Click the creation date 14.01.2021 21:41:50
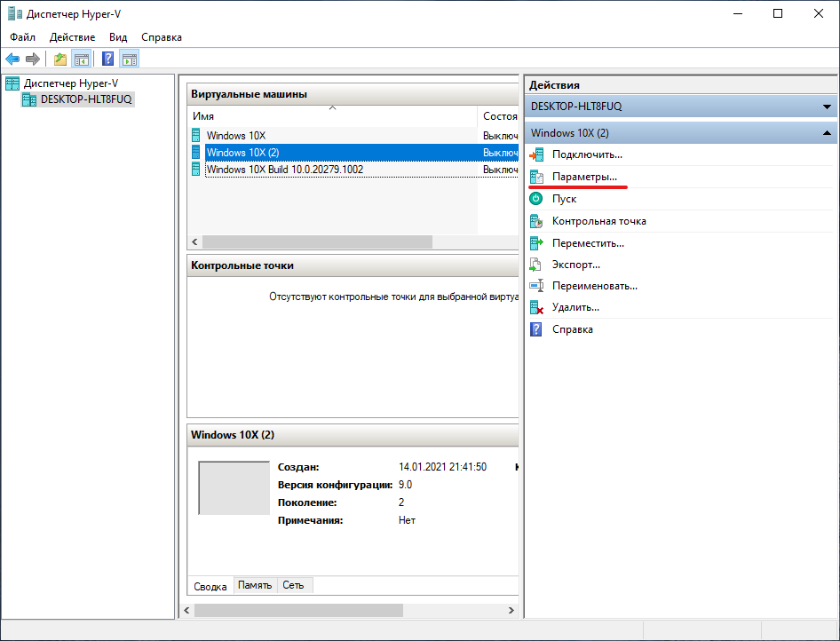This screenshot has height=641, width=840. coord(442,467)
